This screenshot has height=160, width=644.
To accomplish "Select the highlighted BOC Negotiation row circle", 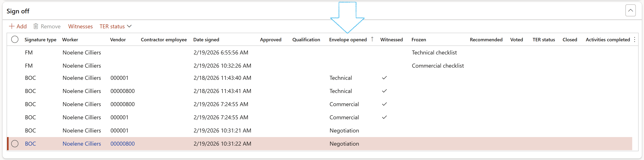I will click(15, 144).
